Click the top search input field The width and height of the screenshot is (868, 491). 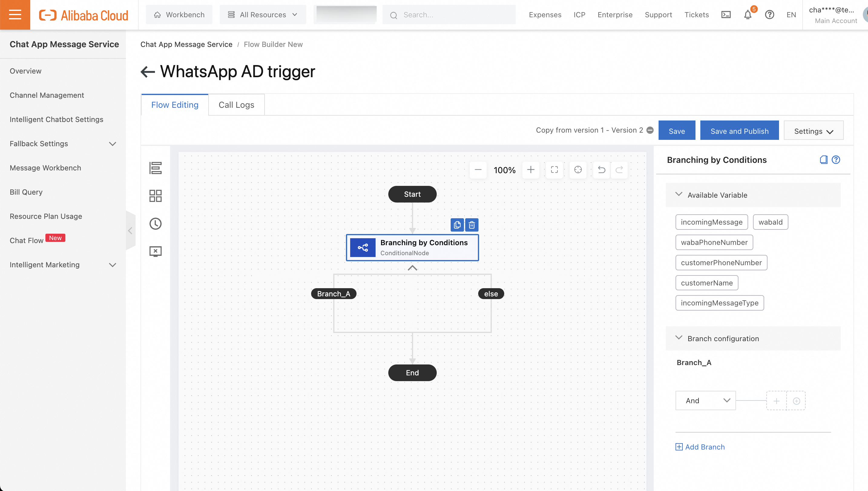click(x=452, y=15)
